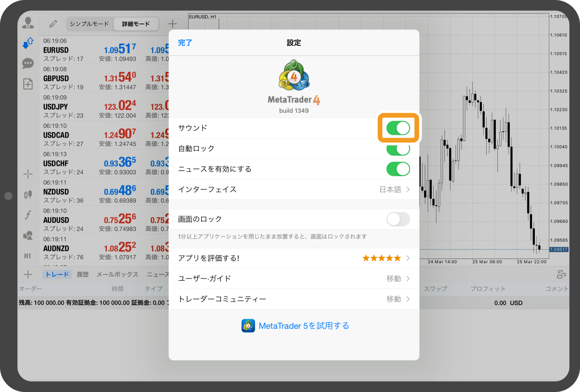
Task: Open the account profile icon in sidebar
Action: click(28, 22)
